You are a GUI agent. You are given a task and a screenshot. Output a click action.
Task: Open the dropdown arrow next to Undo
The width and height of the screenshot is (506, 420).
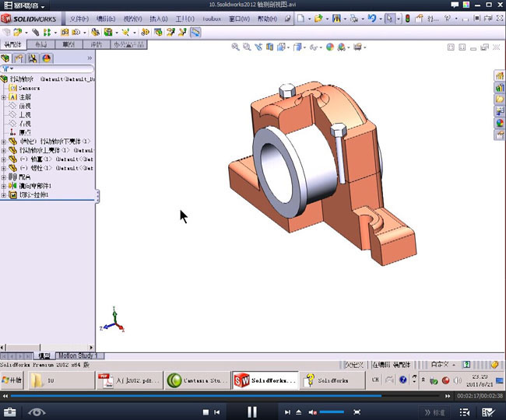(381, 19)
